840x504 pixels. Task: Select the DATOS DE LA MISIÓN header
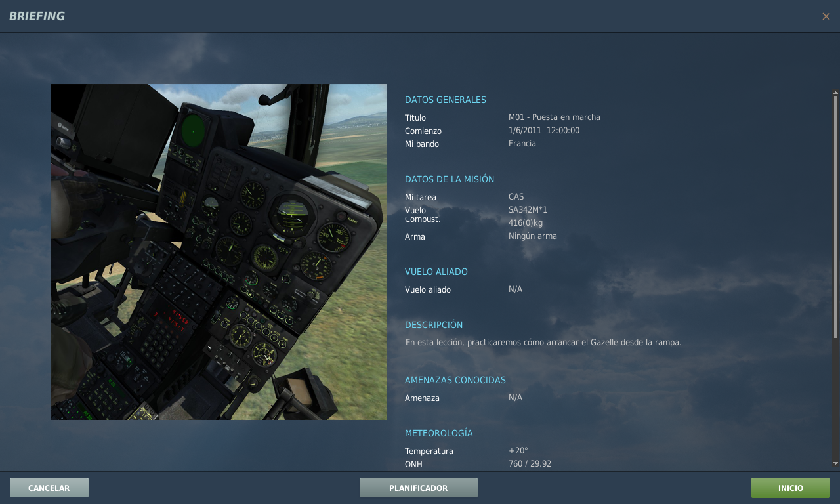pyautogui.click(x=449, y=179)
